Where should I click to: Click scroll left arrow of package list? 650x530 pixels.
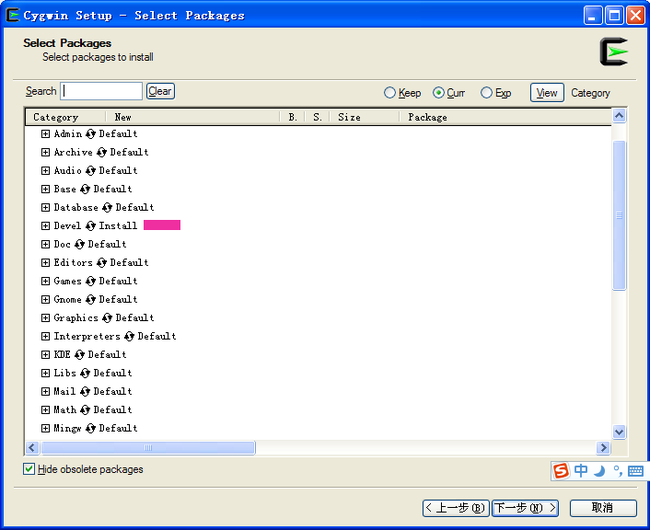(32, 448)
